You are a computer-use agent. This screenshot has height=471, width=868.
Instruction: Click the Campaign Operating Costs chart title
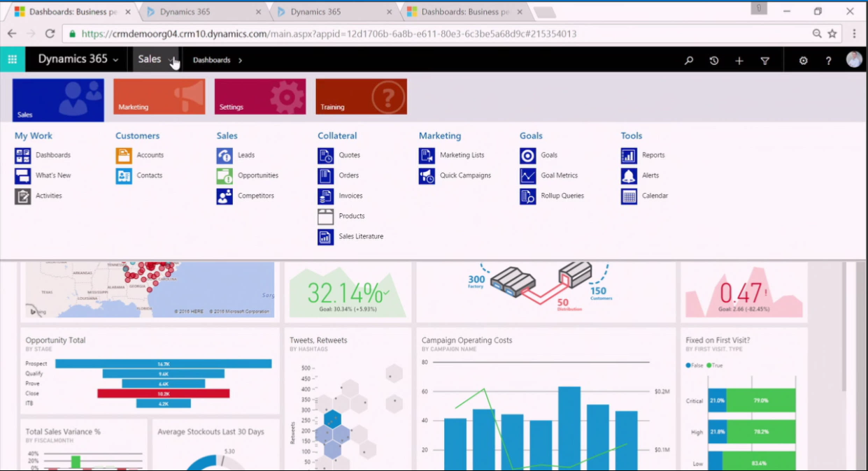[467, 340]
